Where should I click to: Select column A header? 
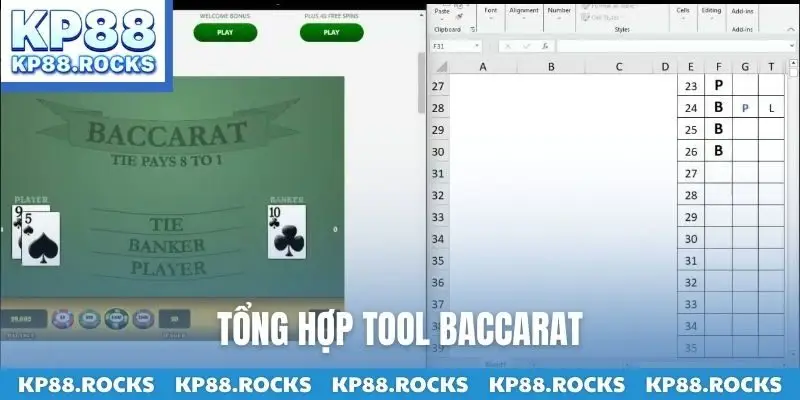tap(483, 67)
